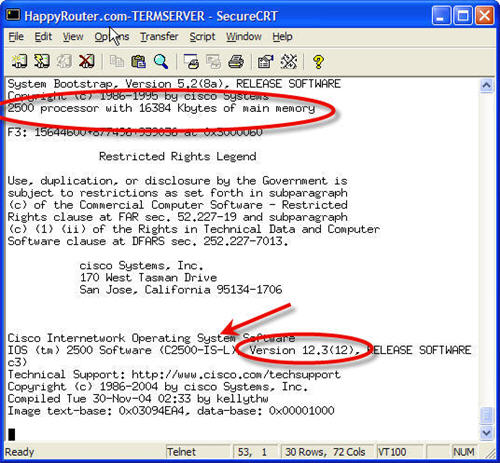Viewport: 500px width, 463px height.
Task: Open Session Options properties icon
Action: (265, 61)
